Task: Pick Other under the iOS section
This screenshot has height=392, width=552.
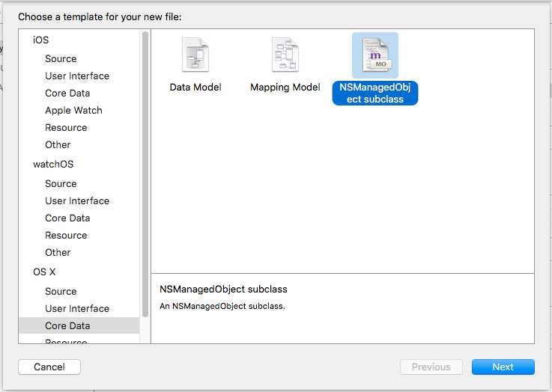Action: coord(58,144)
